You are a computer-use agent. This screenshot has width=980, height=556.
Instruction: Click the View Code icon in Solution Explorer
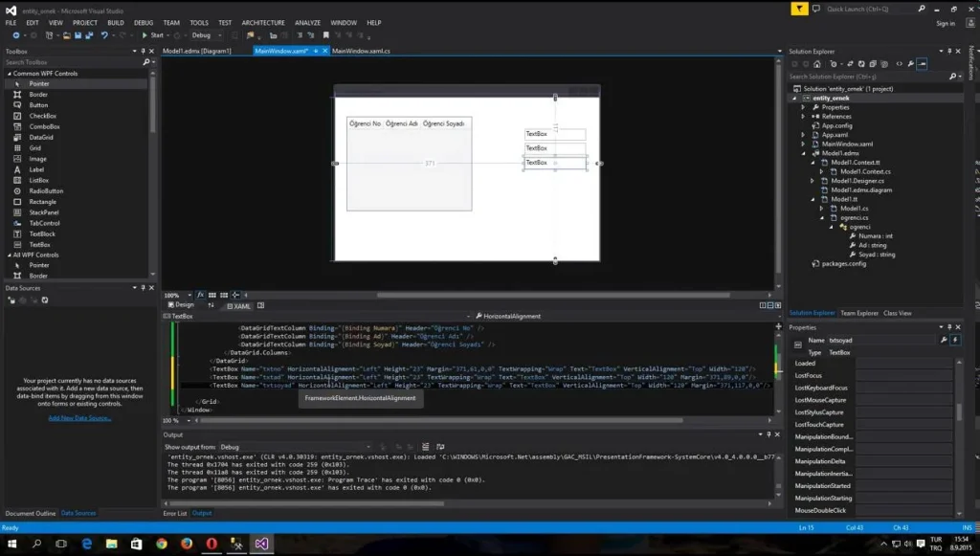pyautogui.click(x=900, y=64)
